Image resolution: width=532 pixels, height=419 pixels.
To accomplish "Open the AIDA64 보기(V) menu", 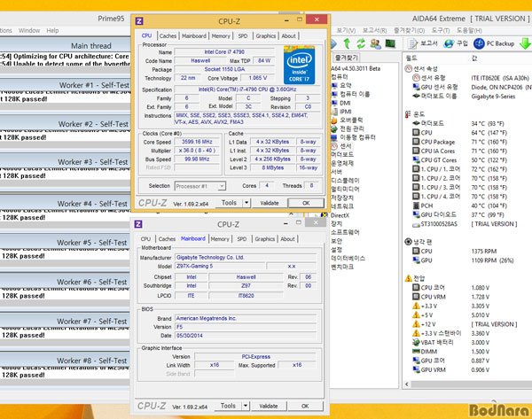I will point(346,30).
